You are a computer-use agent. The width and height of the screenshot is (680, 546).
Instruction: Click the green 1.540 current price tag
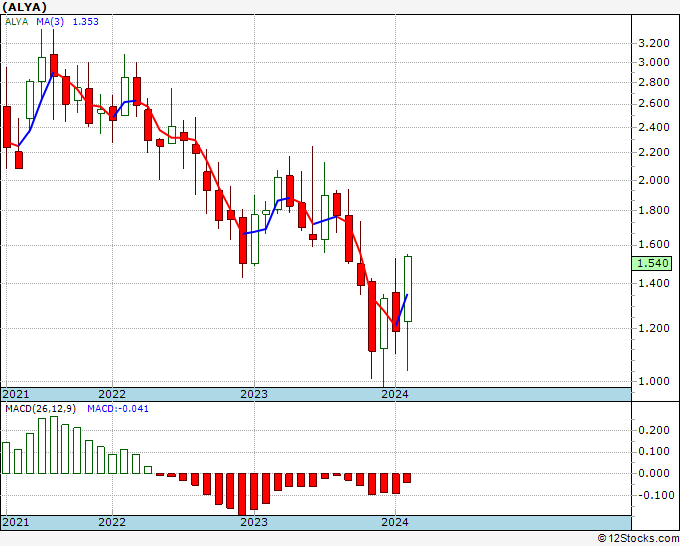(652, 263)
